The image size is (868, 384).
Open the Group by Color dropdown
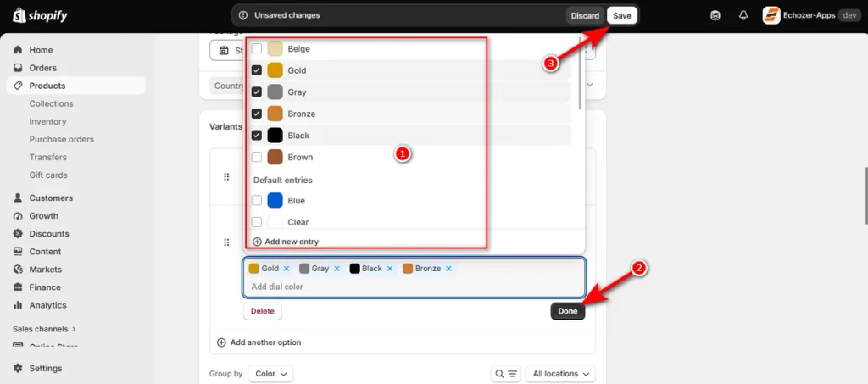click(270, 374)
